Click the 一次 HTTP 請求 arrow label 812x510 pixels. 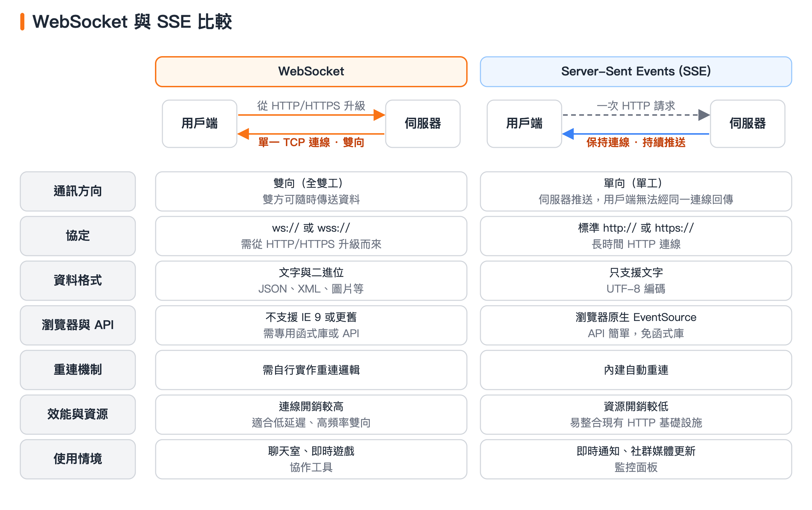[636, 106]
